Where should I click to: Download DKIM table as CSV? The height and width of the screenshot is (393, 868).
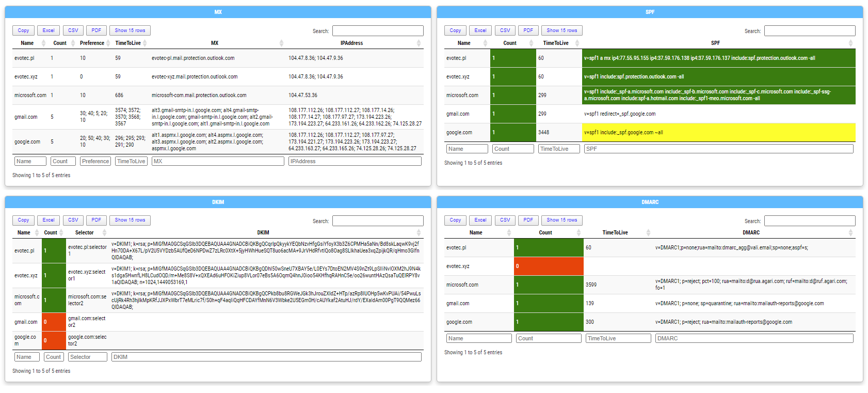click(73, 220)
